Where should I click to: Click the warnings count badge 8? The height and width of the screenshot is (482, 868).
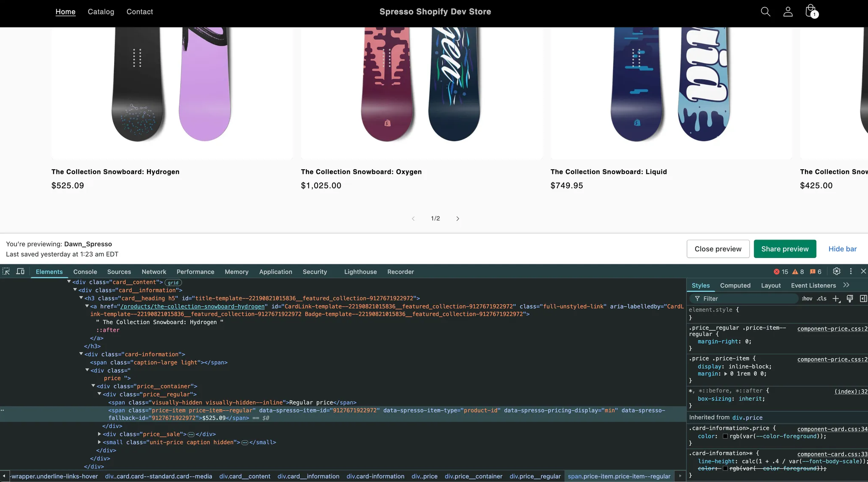click(798, 272)
